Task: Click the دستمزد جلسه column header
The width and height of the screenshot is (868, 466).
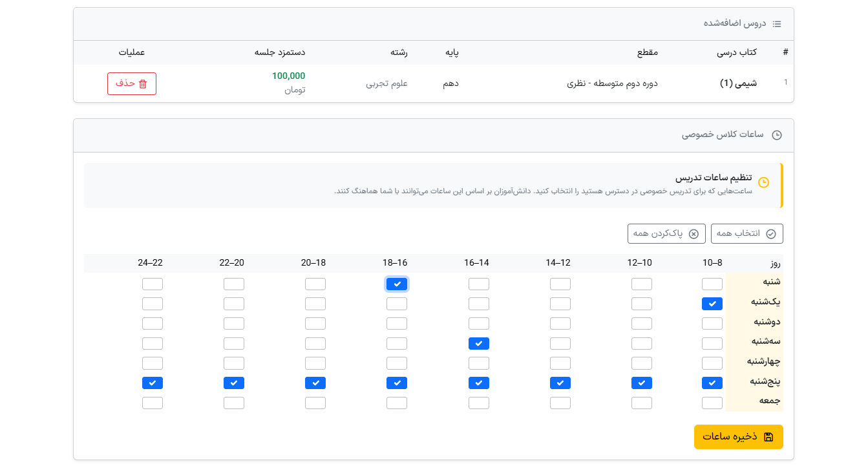Action: tap(280, 52)
